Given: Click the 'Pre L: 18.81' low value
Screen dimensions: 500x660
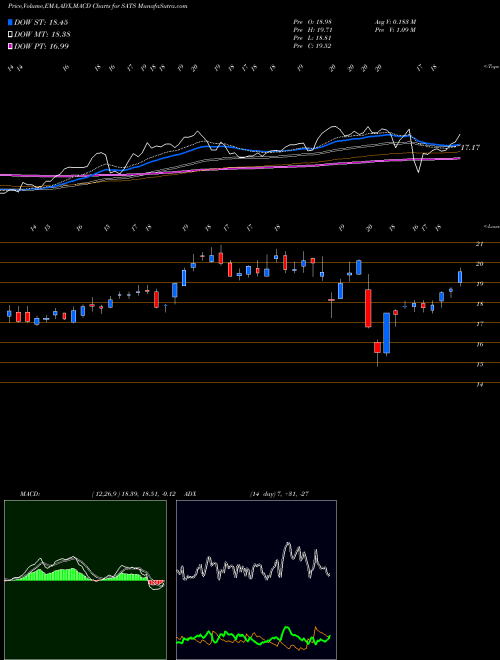Looking at the screenshot, I should point(312,38).
